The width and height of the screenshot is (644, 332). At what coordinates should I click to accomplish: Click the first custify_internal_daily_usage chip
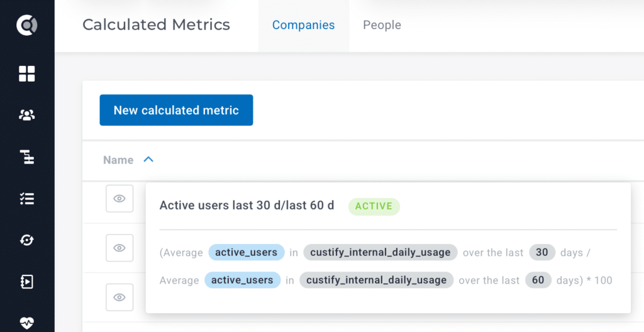380,252
